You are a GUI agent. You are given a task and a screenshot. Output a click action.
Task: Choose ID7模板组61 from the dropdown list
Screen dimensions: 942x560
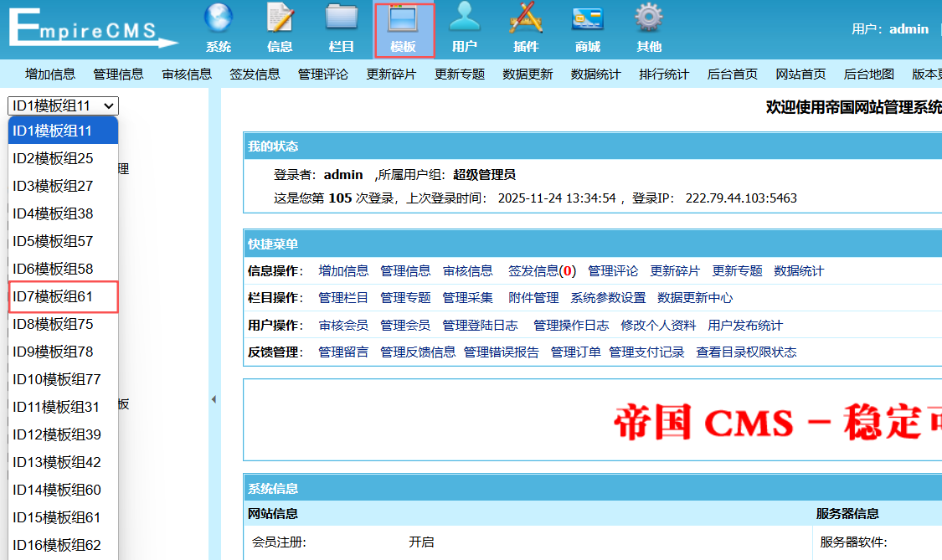(63, 296)
